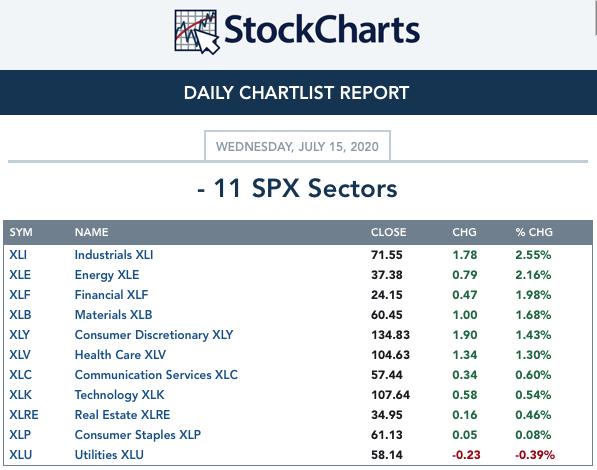Open the XLI symbol link
597x470 pixels.
[x=18, y=255]
